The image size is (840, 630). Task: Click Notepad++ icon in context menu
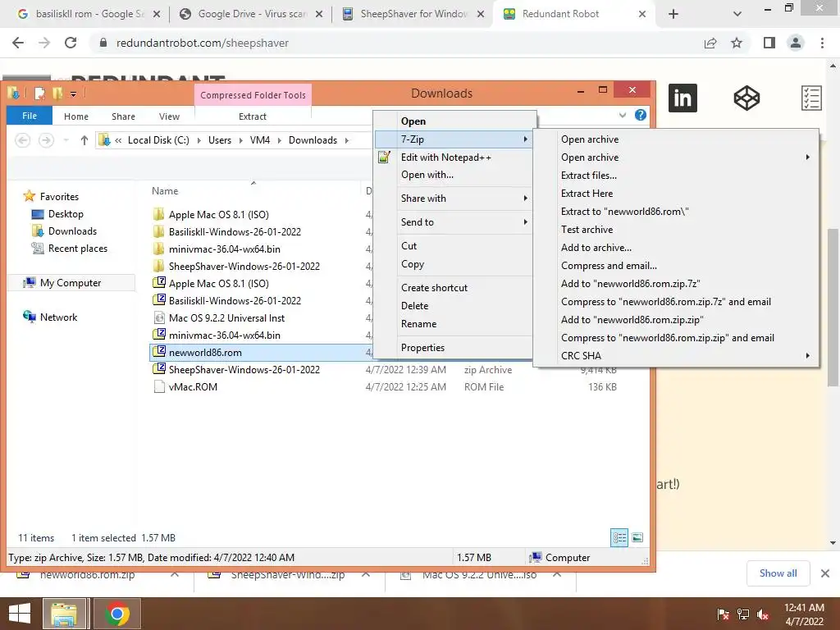384,157
